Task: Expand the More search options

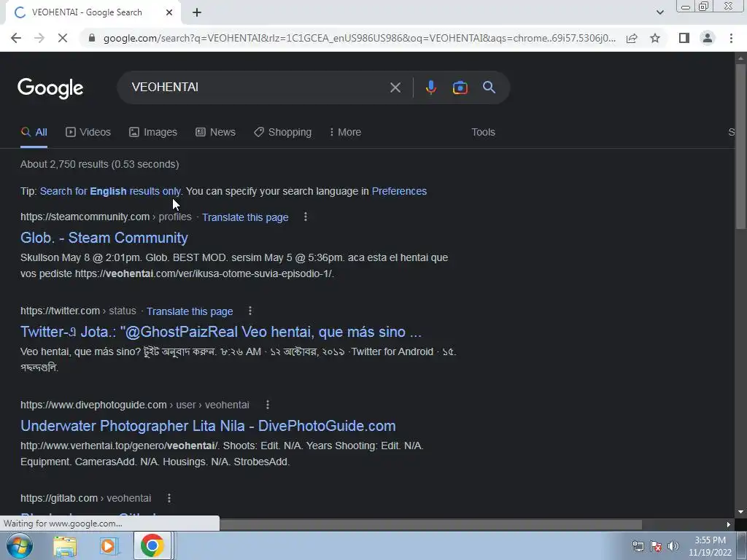Action: (x=345, y=133)
